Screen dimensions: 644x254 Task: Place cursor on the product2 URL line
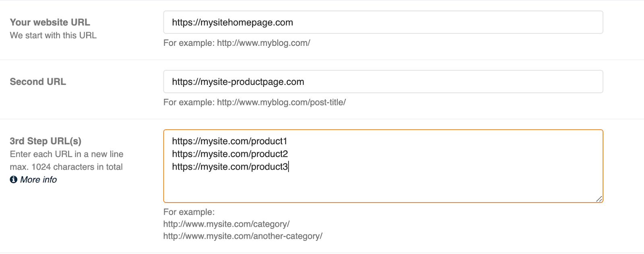point(230,154)
